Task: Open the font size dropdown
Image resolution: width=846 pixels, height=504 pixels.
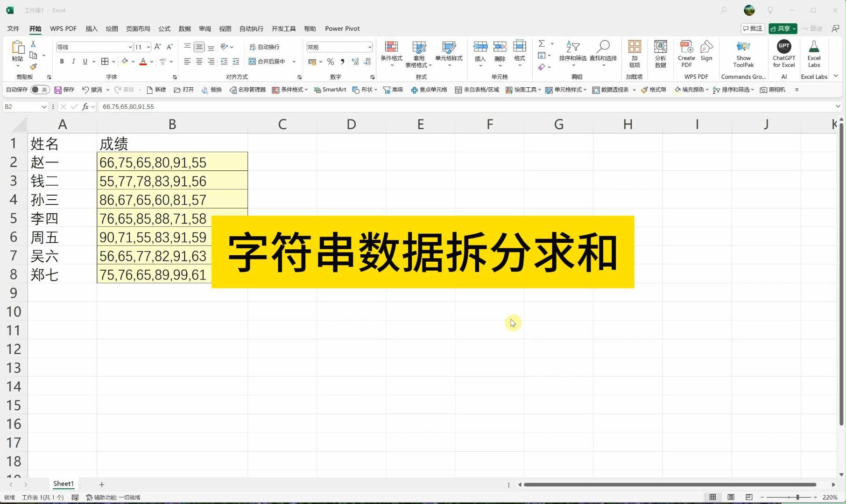Action: click(148, 47)
